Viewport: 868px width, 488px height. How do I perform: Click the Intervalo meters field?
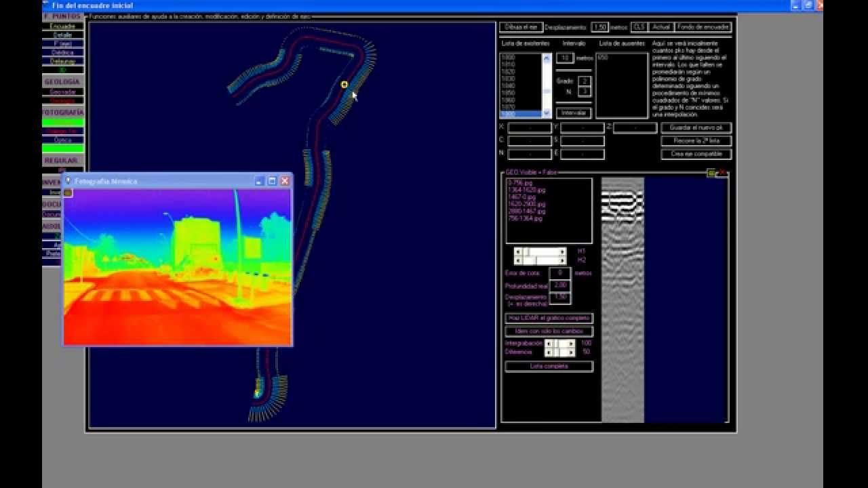coord(564,58)
